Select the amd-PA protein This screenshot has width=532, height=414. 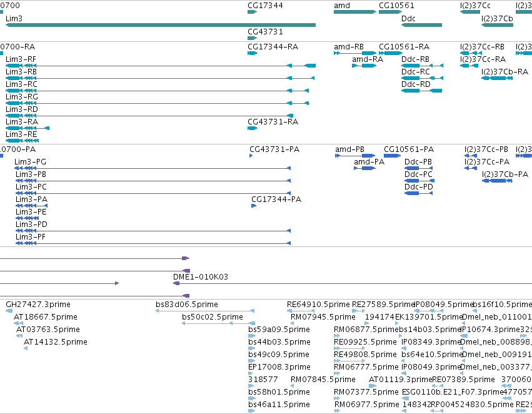(x=364, y=168)
